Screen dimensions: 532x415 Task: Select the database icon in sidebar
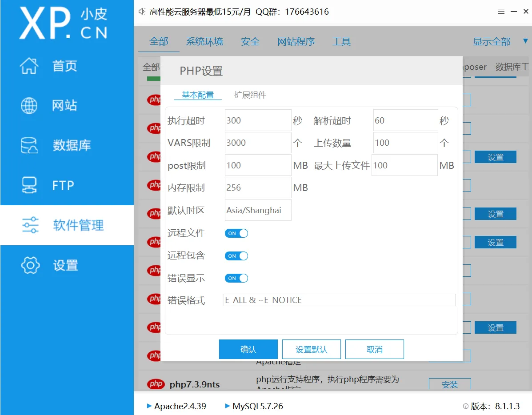pyautogui.click(x=29, y=145)
